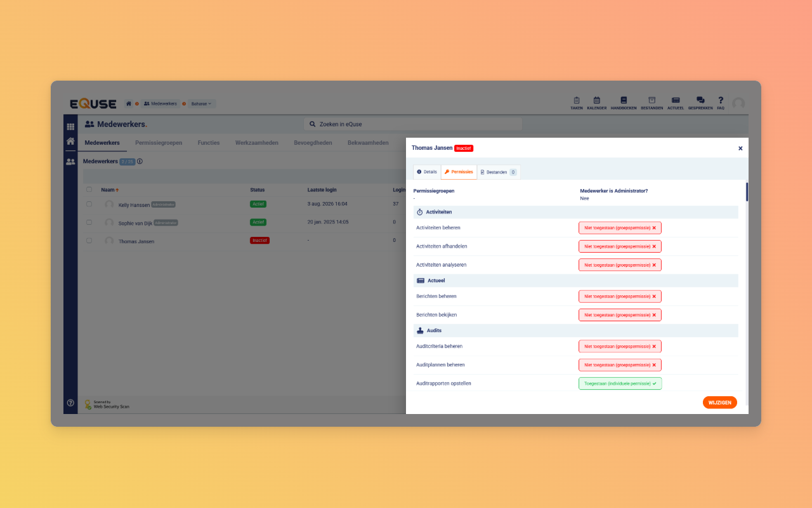812x508 pixels.
Task: Switch to the Permissiegroepen tab
Action: [159, 143]
